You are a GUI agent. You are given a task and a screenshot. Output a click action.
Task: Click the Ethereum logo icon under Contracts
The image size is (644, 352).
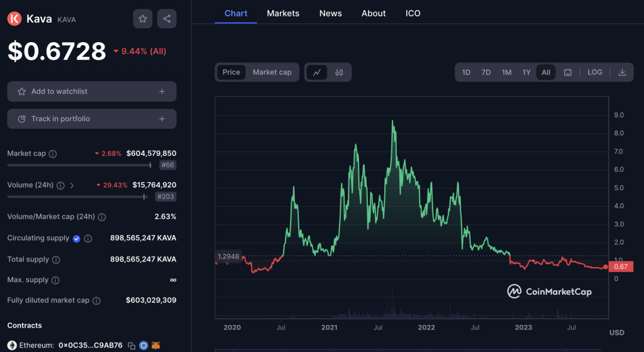click(12, 346)
